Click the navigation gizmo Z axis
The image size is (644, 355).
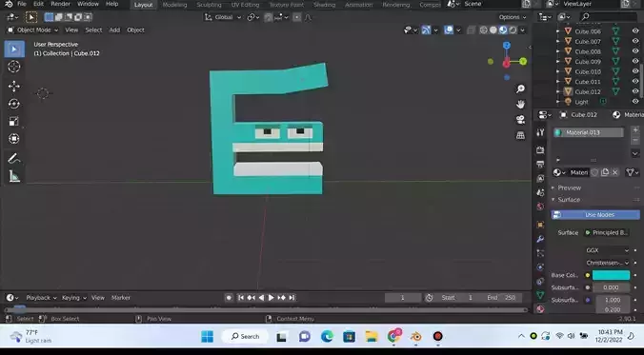coord(507,46)
